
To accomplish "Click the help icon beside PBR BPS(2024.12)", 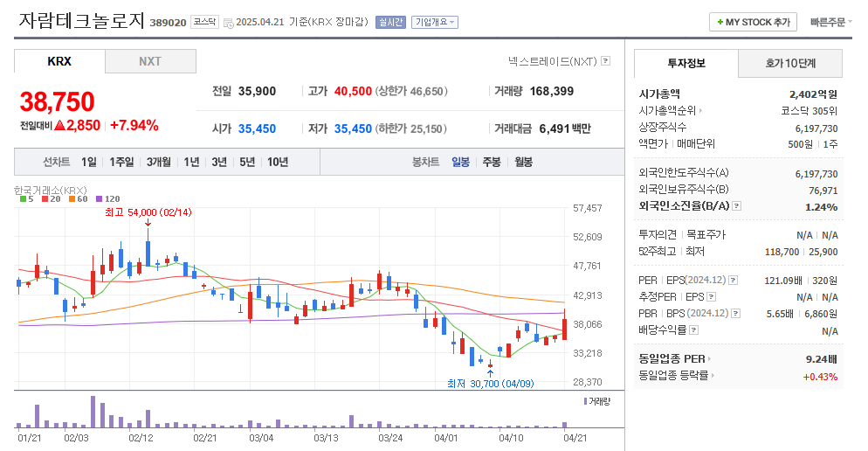I will [x=735, y=314].
